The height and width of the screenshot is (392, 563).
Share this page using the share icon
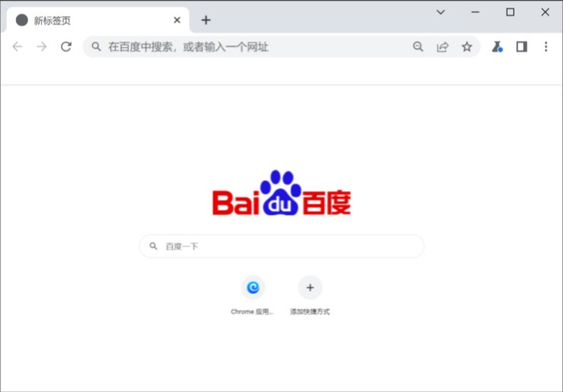pyautogui.click(x=442, y=46)
